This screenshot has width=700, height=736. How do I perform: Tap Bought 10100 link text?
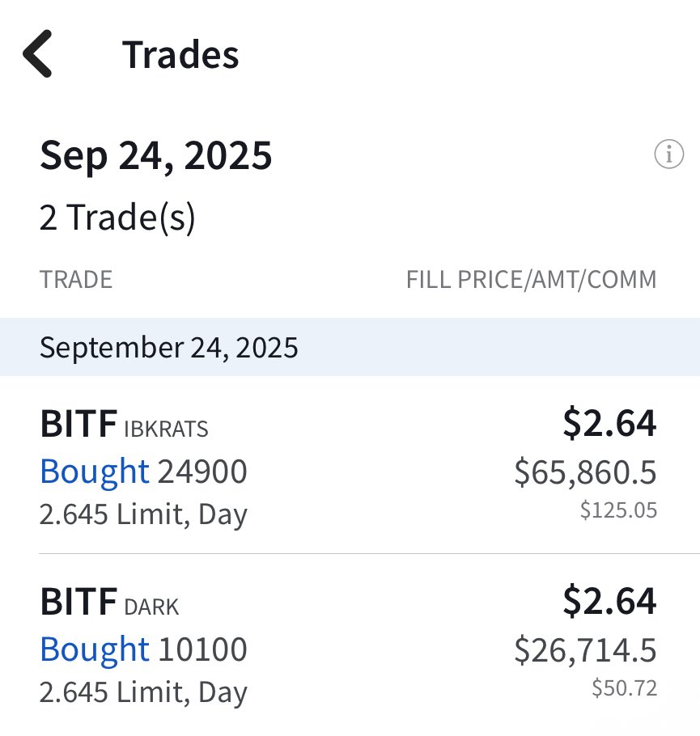[x=144, y=649]
